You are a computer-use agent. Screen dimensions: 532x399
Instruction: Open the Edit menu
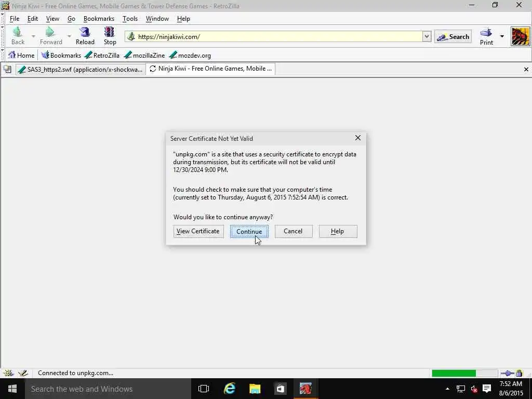tap(33, 19)
